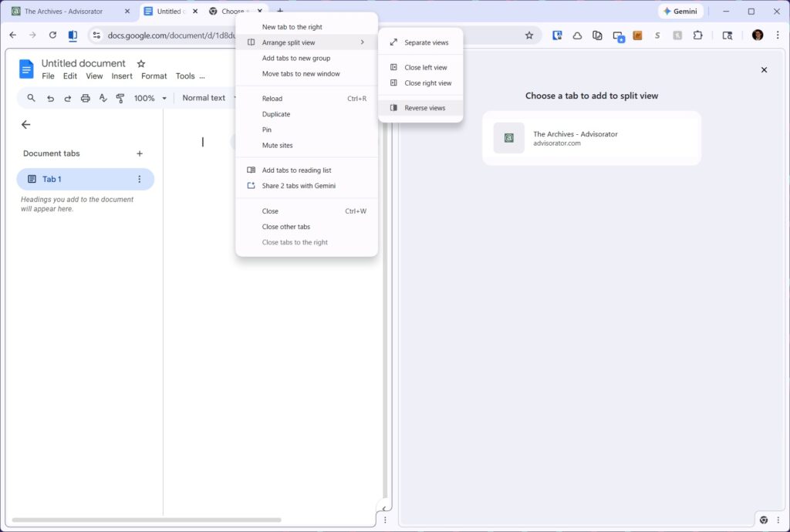Click the Gemini button in title bar
Screen dimensions: 790x532
coord(680,12)
